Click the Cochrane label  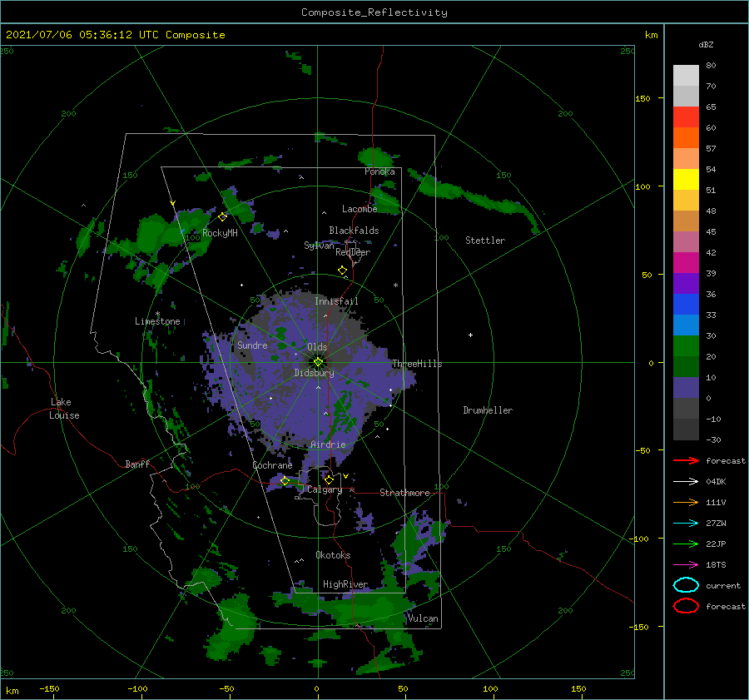click(272, 465)
